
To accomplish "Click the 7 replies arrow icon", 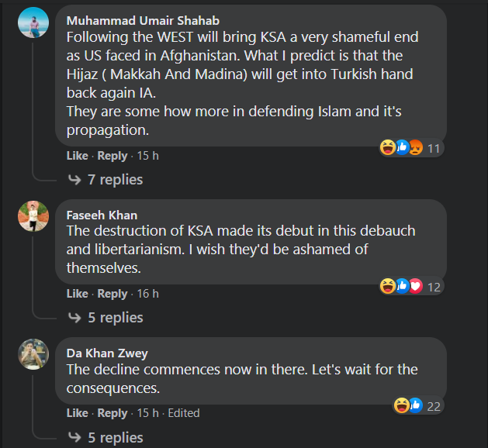I will click(x=74, y=180).
